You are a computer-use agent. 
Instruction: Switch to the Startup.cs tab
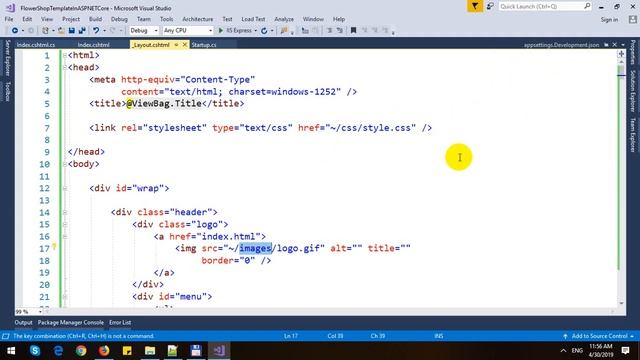point(204,45)
